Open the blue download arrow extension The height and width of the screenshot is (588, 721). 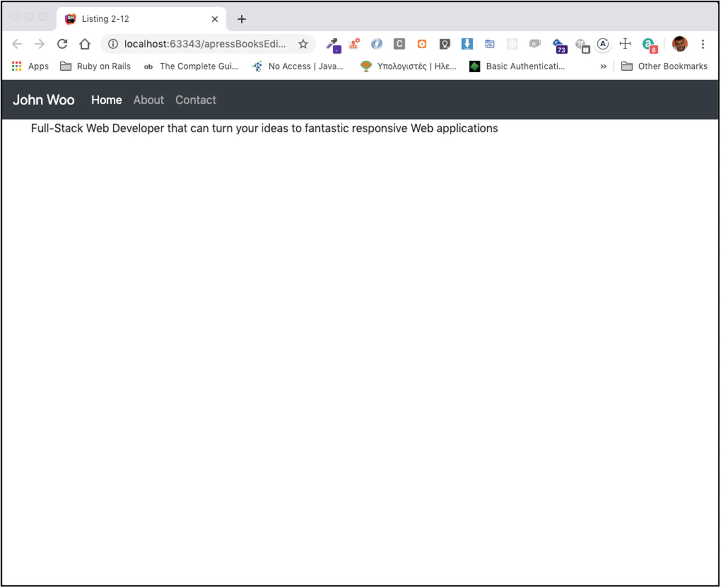(x=467, y=44)
